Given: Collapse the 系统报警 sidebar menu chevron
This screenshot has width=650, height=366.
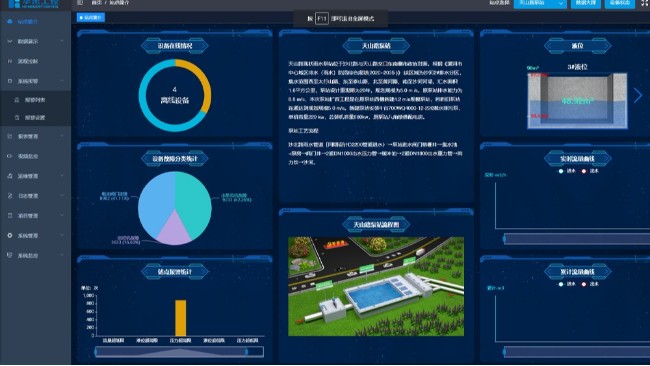Looking at the screenshot, I should pos(62,81).
